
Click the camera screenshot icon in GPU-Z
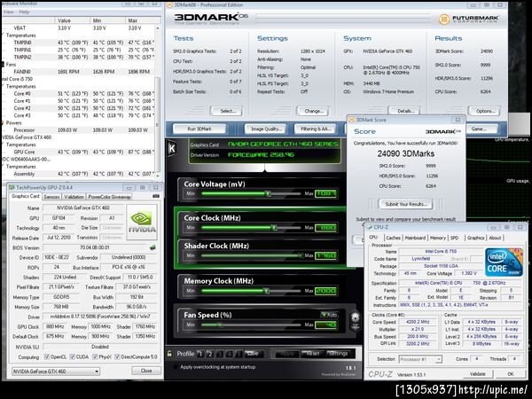156,196
